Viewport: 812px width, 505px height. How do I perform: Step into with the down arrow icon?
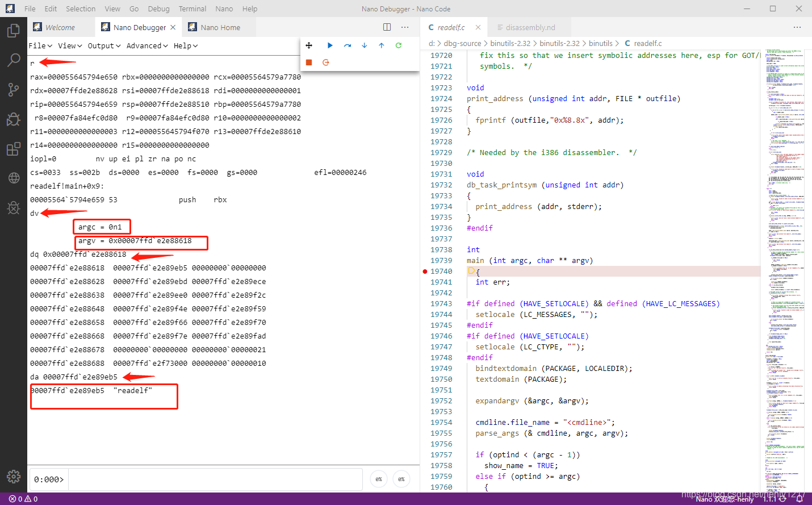click(x=365, y=45)
